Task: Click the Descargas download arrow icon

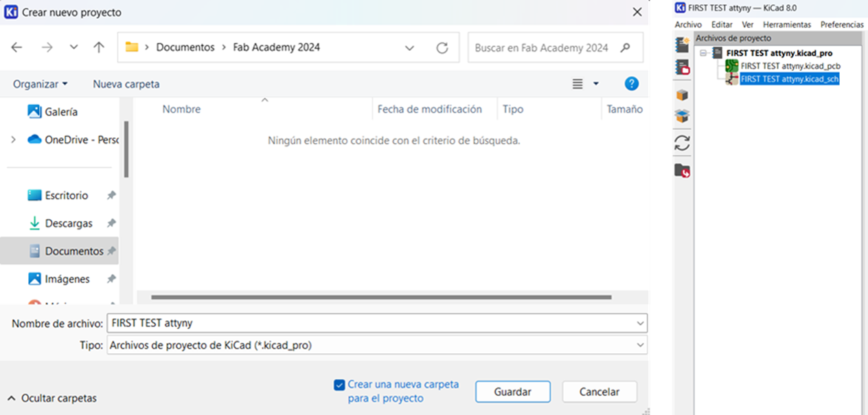Action: pos(34,223)
